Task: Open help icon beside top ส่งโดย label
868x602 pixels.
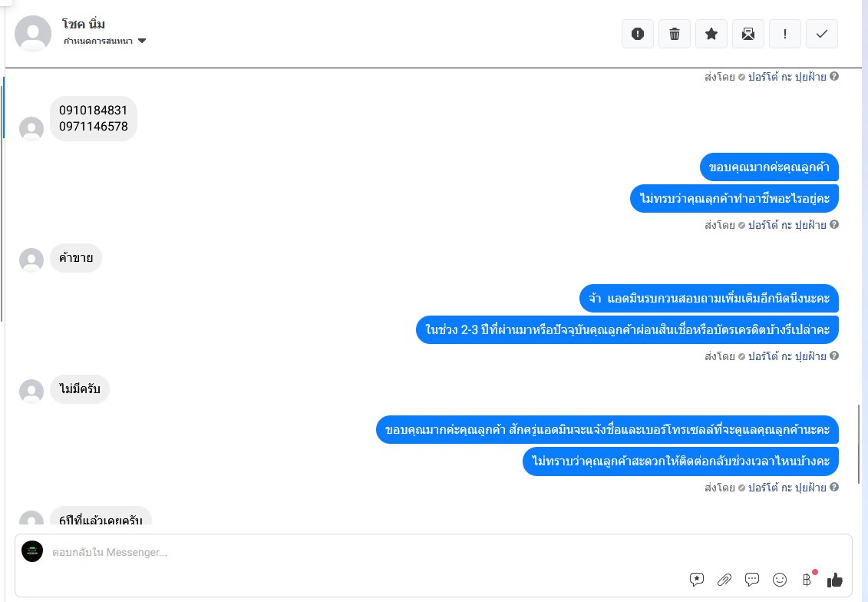Action: coord(834,77)
